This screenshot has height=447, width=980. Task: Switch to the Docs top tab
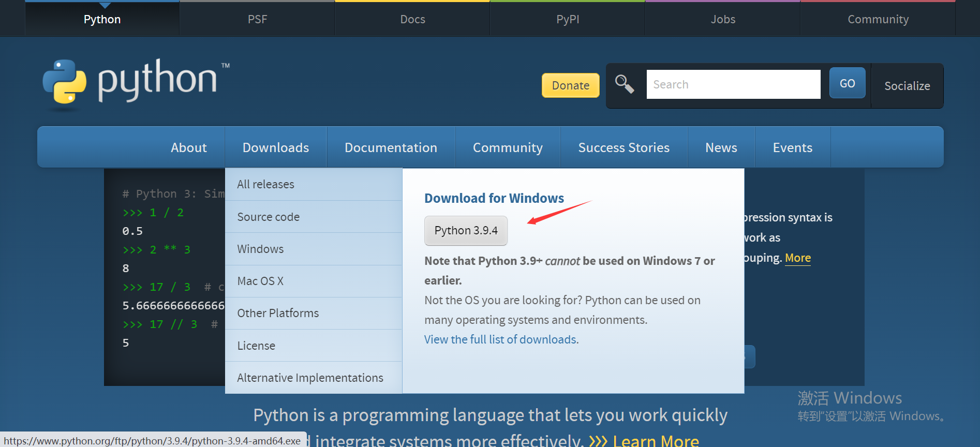pos(412,19)
